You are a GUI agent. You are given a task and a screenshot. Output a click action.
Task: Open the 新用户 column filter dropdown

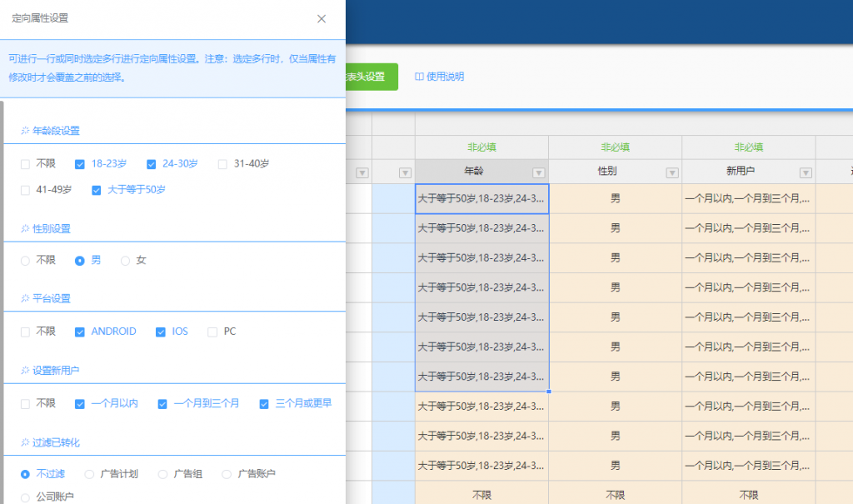click(x=806, y=173)
